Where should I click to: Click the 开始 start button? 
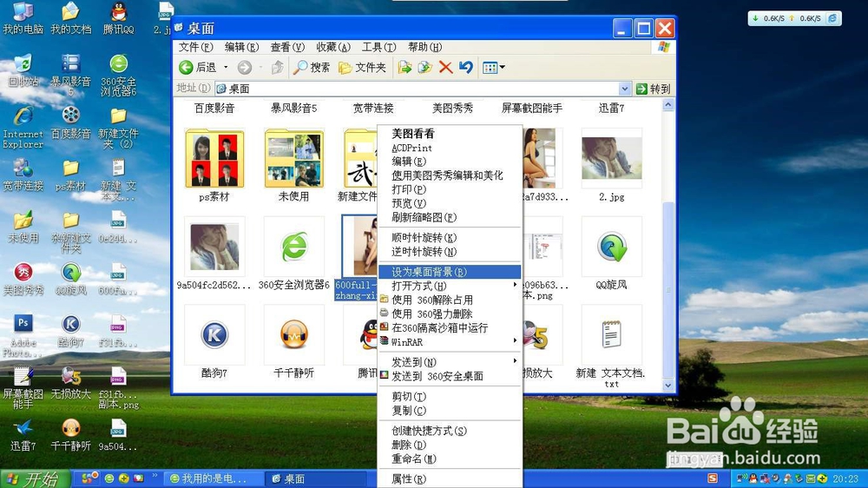point(35,478)
